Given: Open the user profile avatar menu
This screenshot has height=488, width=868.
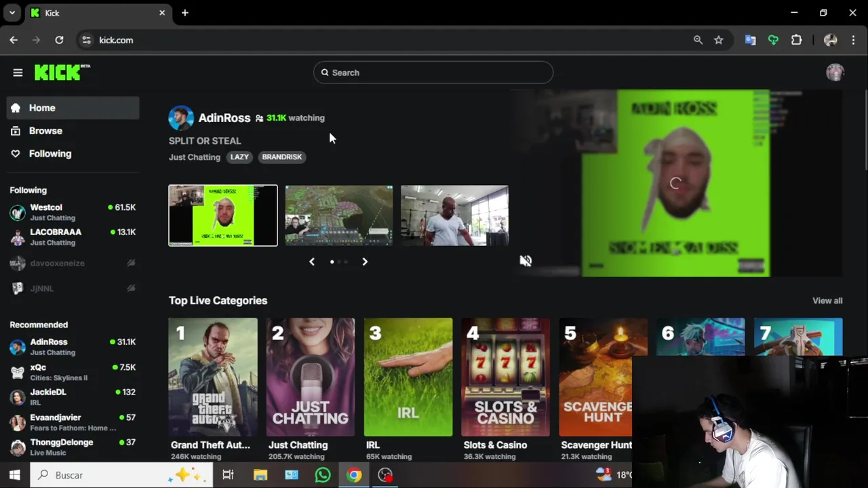Looking at the screenshot, I should pos(835,73).
